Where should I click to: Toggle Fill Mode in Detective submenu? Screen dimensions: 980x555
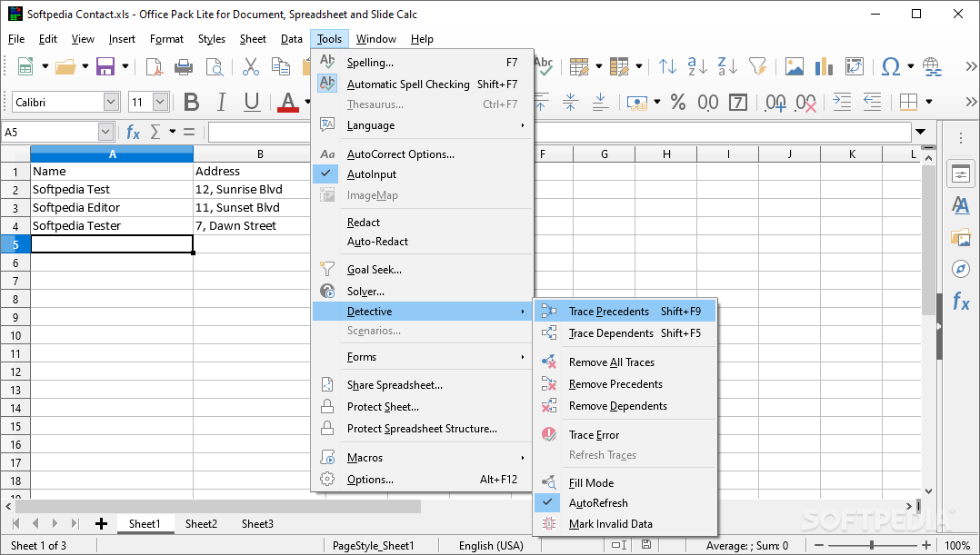click(625, 482)
